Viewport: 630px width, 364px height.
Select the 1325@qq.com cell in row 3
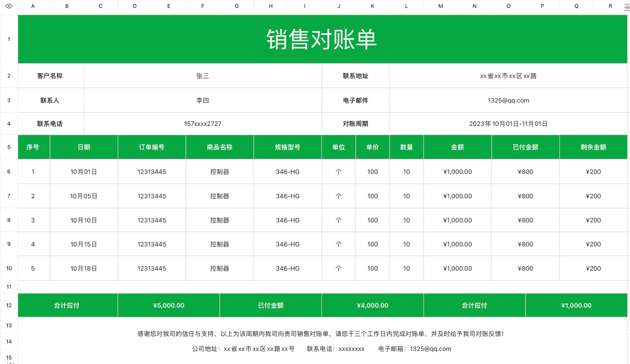pos(508,100)
